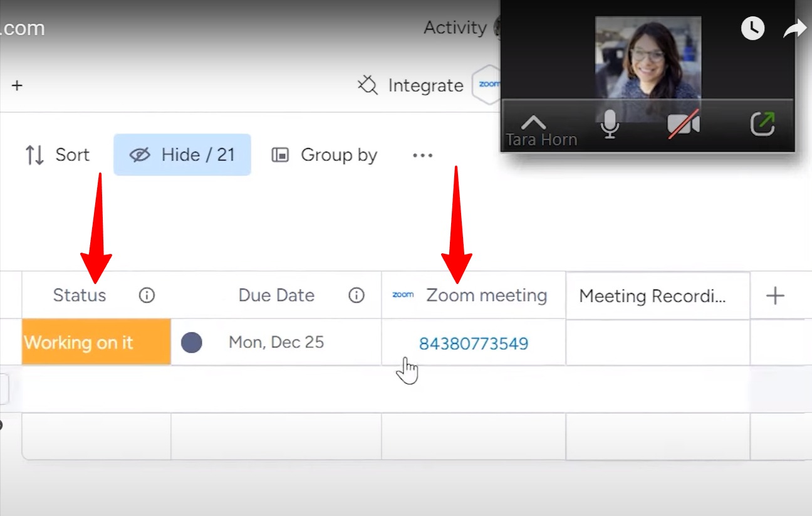Open Zoom meeting link 84380773549
812x516 pixels.
click(x=473, y=344)
